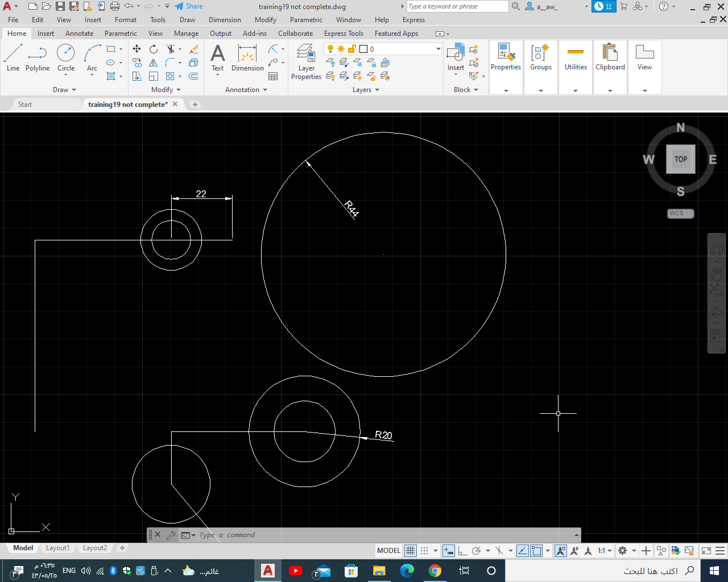The image size is (728, 582).
Task: Switch to the Layout1 tab
Action: [x=57, y=548]
